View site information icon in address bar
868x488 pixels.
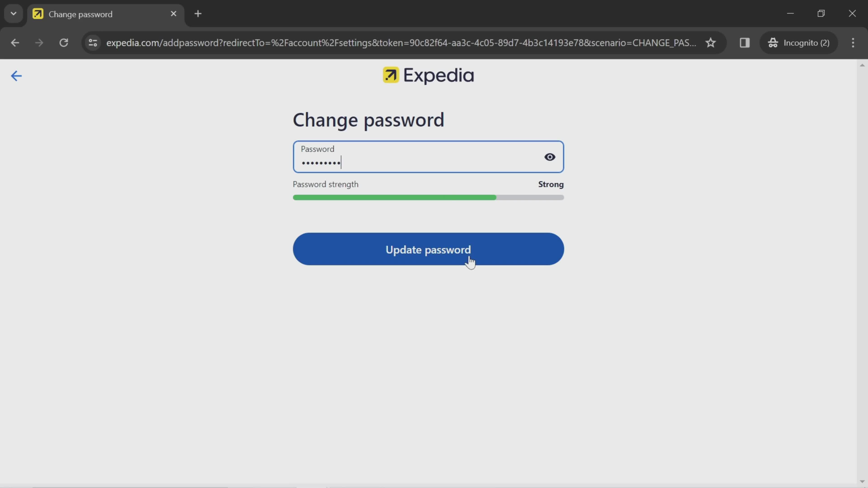point(93,43)
